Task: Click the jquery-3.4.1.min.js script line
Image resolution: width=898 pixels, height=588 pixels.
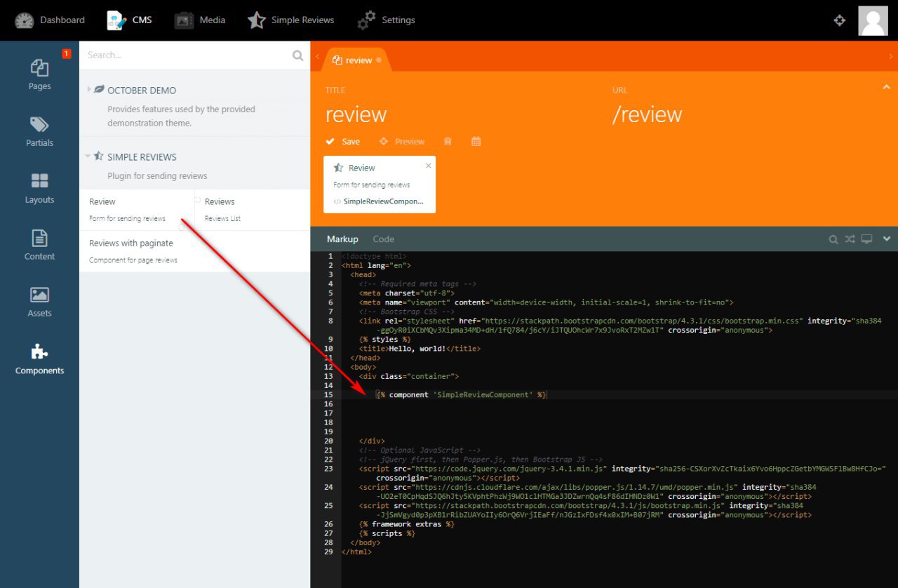Action: pyautogui.click(x=622, y=472)
